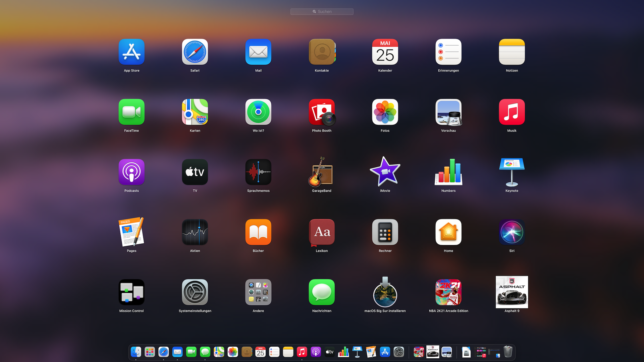Click the Photo Booth icon

[321, 112]
